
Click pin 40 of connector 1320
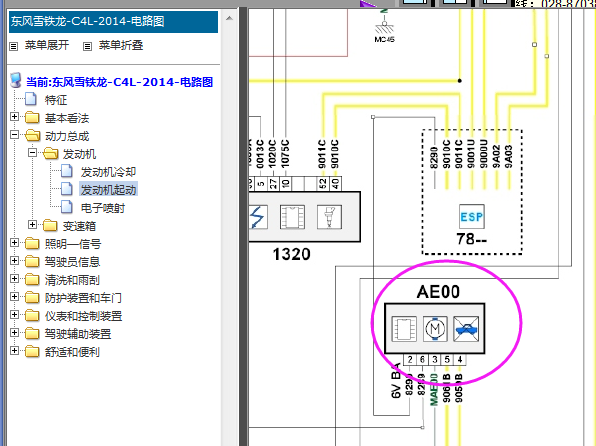click(x=335, y=184)
